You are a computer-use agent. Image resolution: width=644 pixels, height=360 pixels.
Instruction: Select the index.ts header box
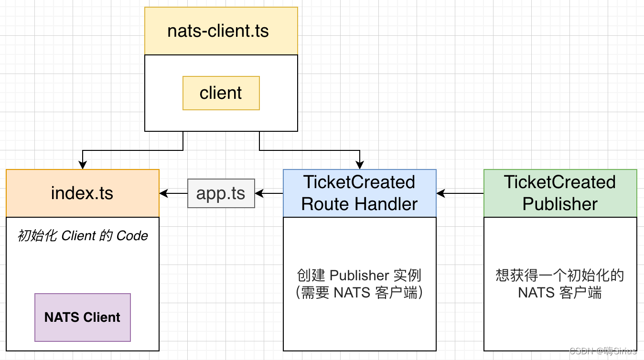tap(83, 193)
